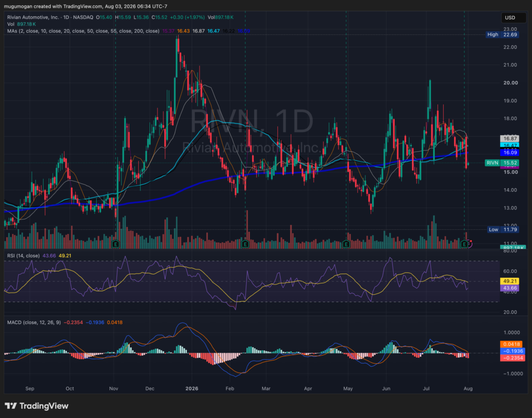Click the 13.00 level on price axis
Image resolution: width=532 pixels, height=418 pixels.
click(510, 208)
